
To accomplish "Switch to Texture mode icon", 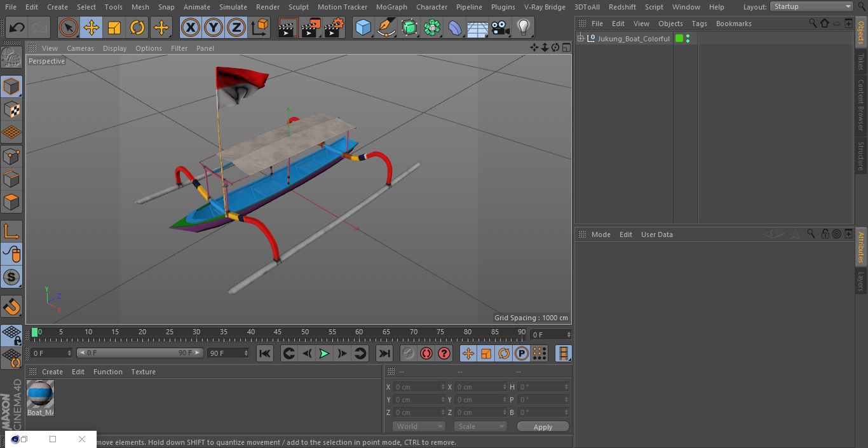I will (x=11, y=109).
